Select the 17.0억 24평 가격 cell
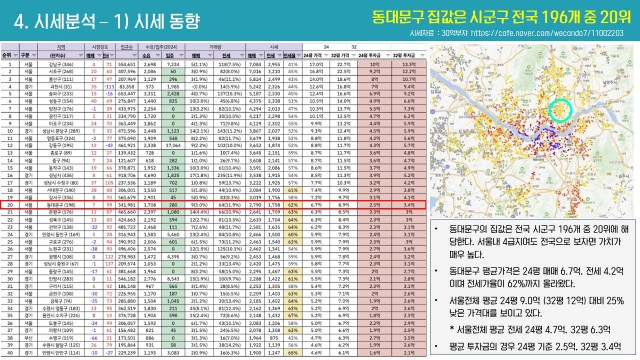This screenshot has width=640, height=360. pyautogui.click(x=316, y=64)
